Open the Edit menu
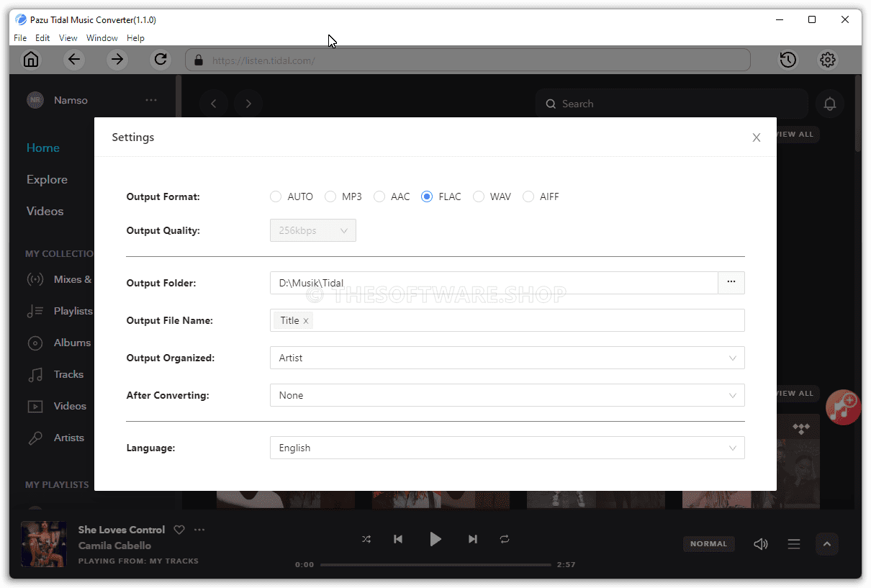 click(42, 38)
